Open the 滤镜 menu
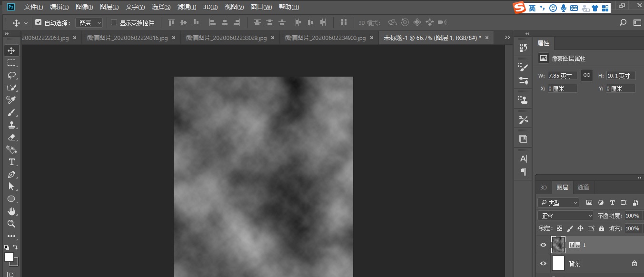Screen dimensions: 644x277 pos(186,7)
